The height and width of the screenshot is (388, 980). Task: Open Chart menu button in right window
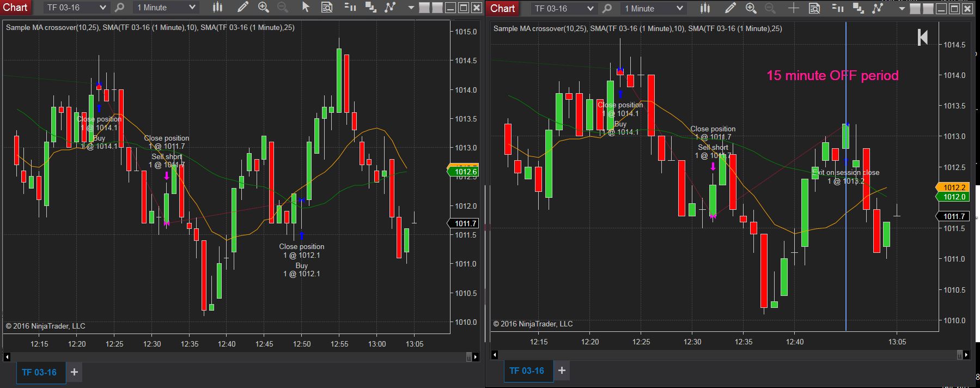click(502, 8)
